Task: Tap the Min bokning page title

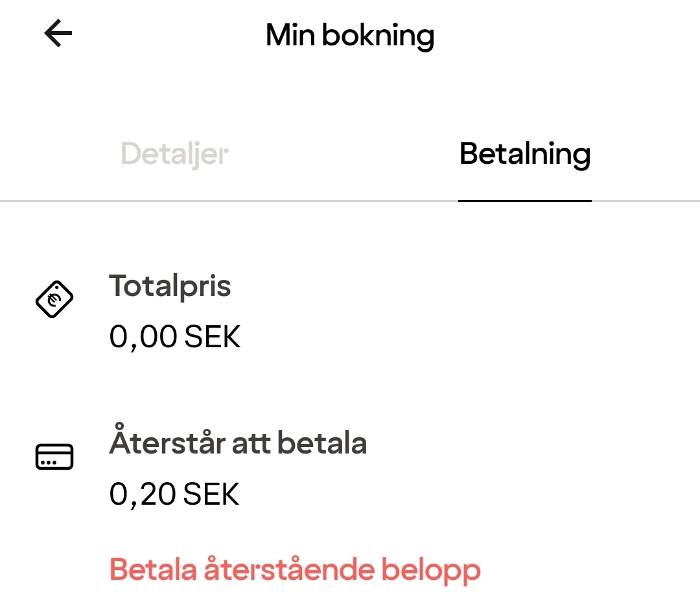Action: (x=349, y=35)
